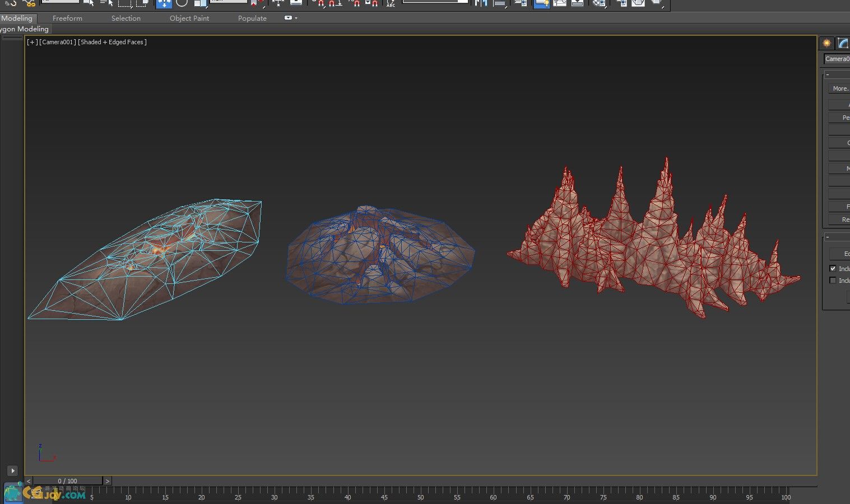The image size is (850, 504).
Task: Open the [Shaded + Edged Faces] shading menu
Action: [x=112, y=42]
